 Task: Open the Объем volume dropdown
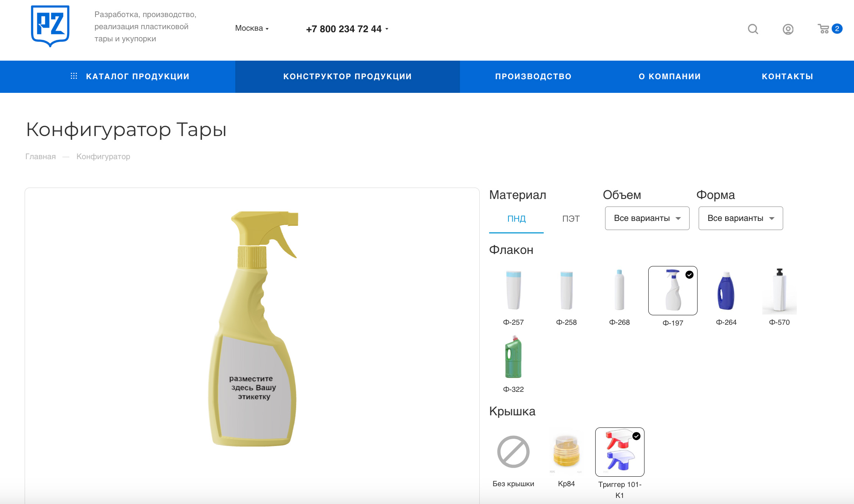[647, 218]
